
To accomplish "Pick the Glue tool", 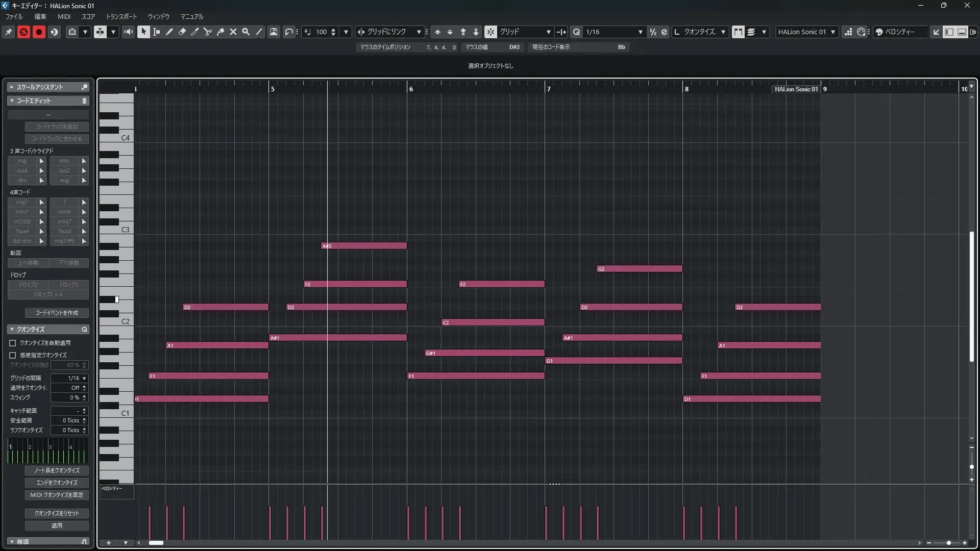I will coord(220,32).
